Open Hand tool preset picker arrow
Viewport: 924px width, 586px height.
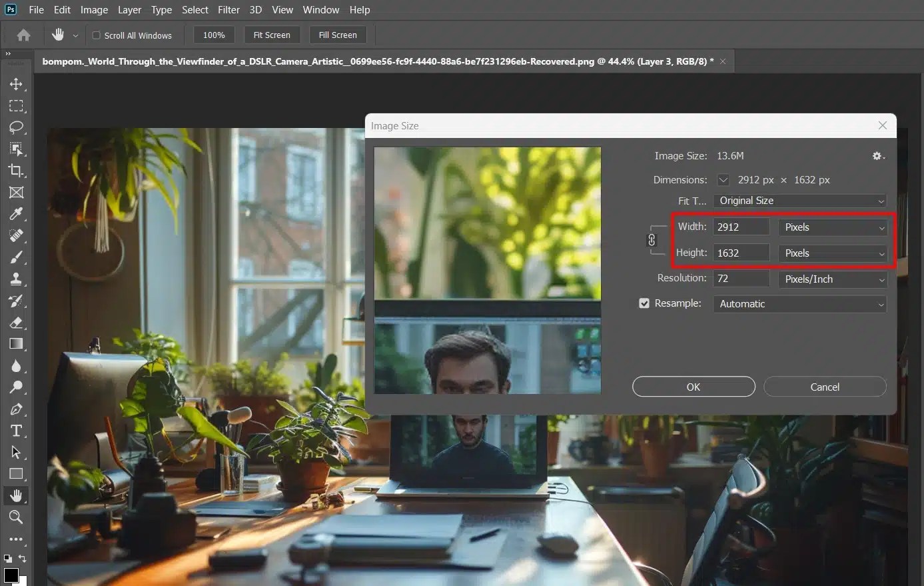click(75, 35)
